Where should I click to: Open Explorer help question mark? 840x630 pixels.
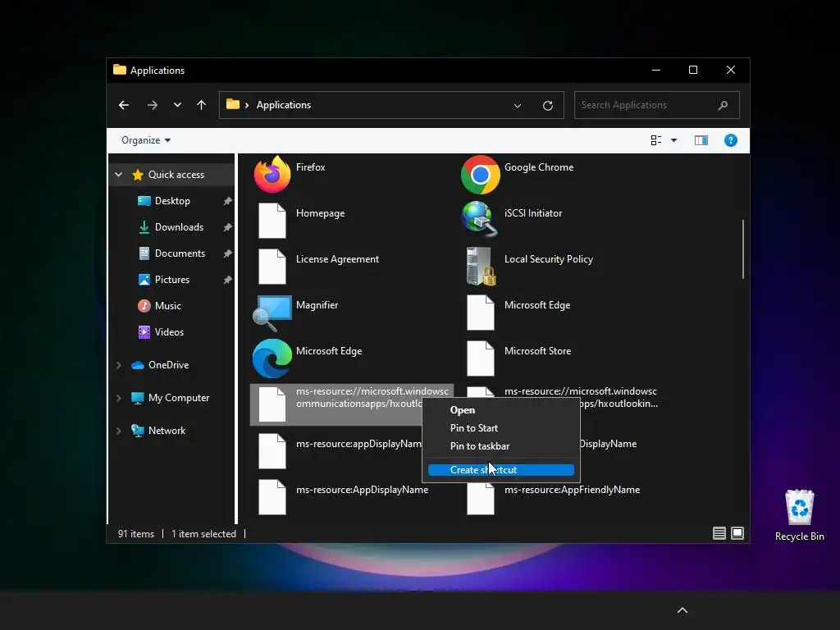click(731, 140)
